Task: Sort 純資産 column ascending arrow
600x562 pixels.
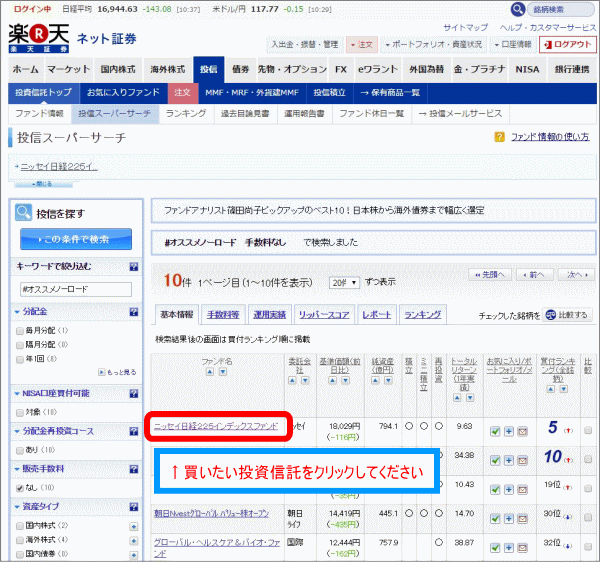Action: [375, 380]
